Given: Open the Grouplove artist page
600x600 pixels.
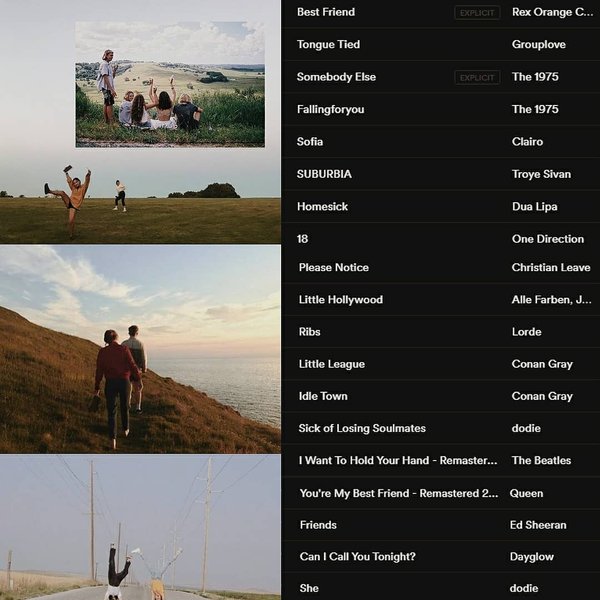Looking at the screenshot, I should (539, 45).
